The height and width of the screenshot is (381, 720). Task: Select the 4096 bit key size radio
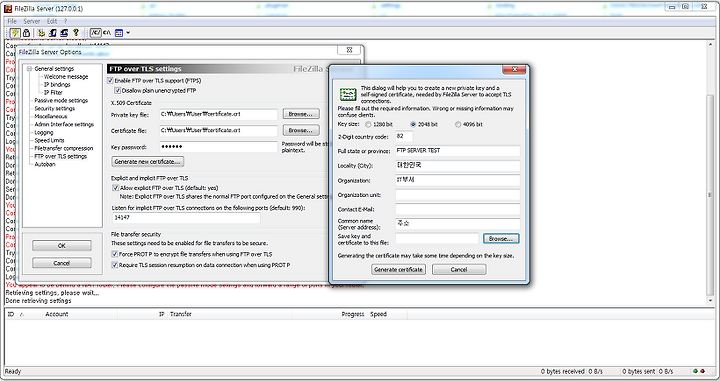click(457, 124)
